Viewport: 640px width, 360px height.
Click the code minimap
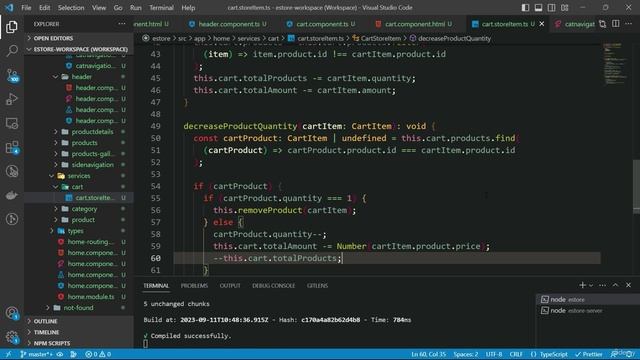616,63
